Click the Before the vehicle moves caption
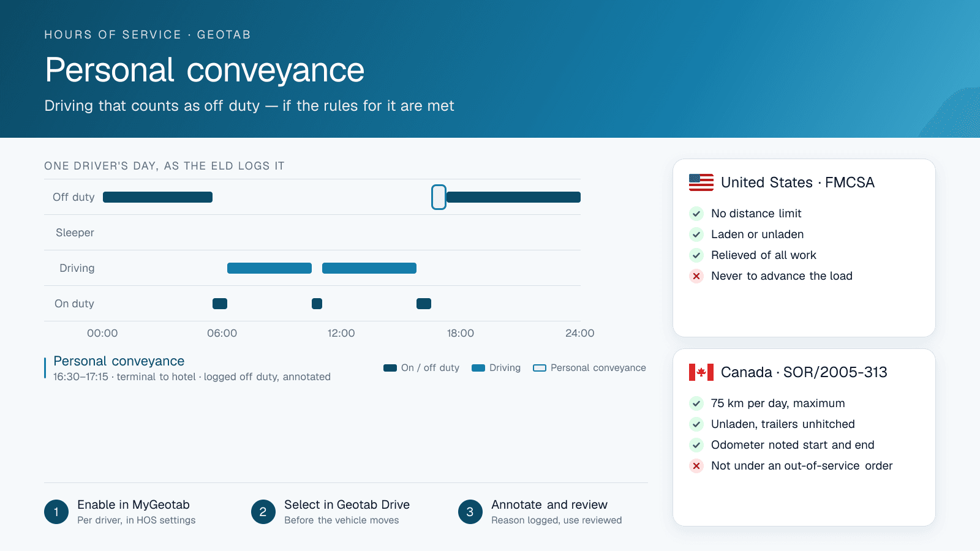 point(341,520)
